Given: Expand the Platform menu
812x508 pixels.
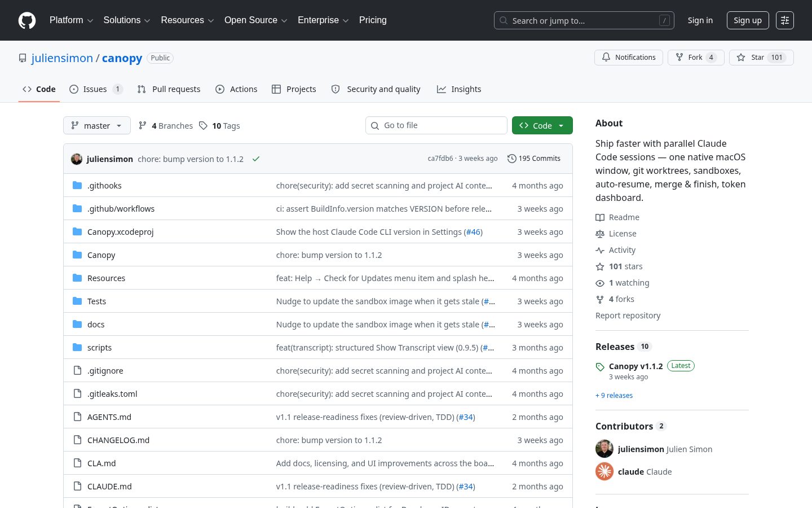Looking at the screenshot, I should 71,20.
